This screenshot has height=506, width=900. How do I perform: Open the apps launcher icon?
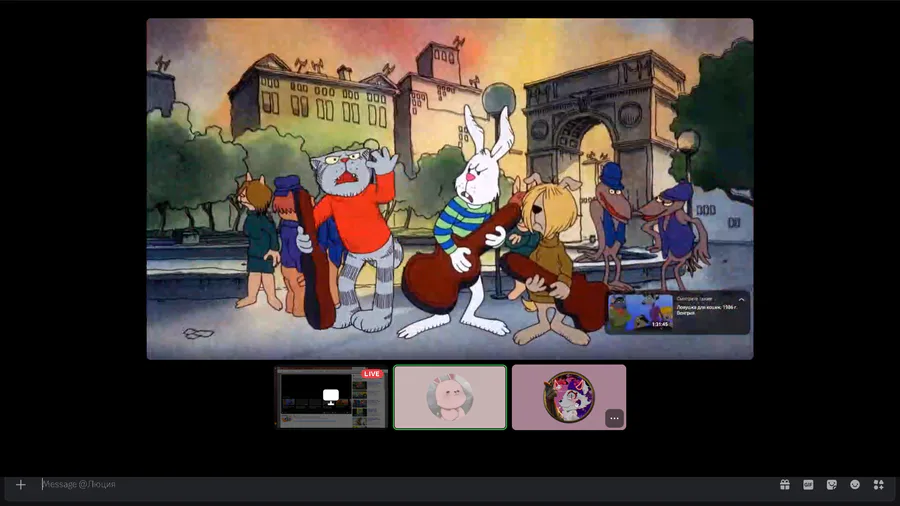pos(879,485)
